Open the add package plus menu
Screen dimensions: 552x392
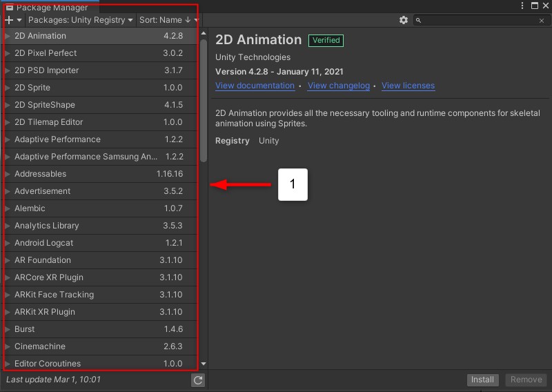tap(13, 20)
